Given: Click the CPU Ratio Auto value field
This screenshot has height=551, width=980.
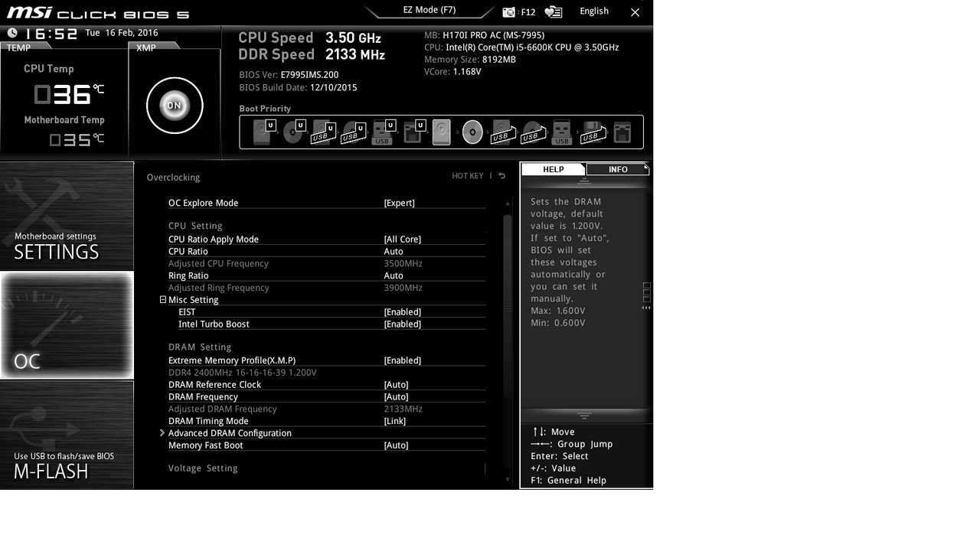Looking at the screenshot, I should click(x=394, y=252).
